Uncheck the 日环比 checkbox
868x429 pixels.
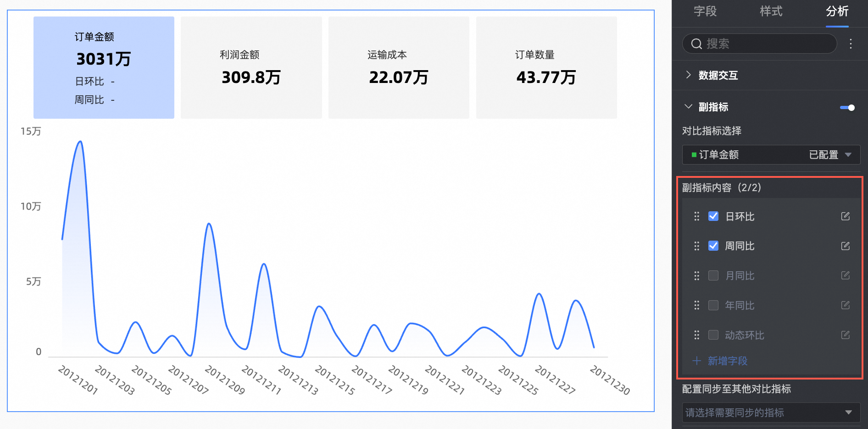(x=713, y=216)
